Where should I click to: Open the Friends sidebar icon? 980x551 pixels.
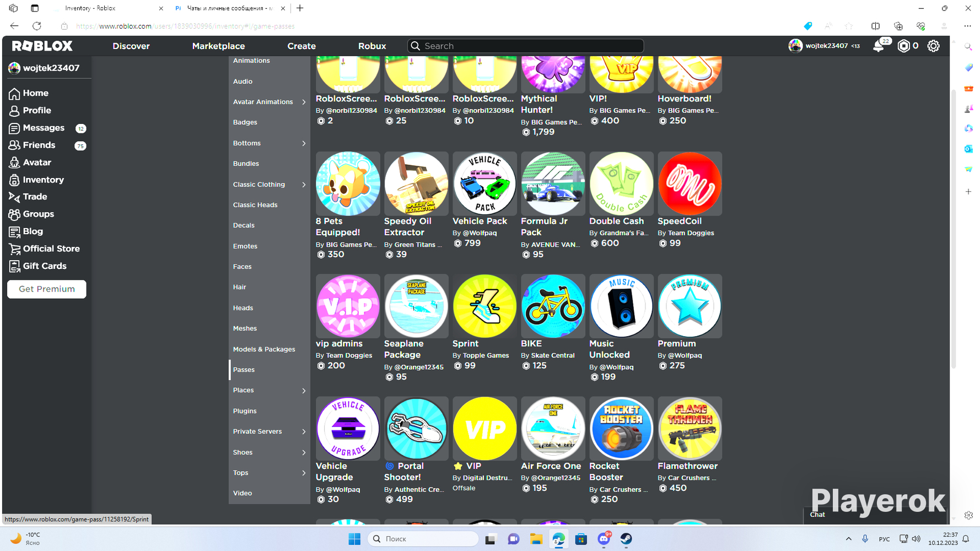[x=14, y=145]
